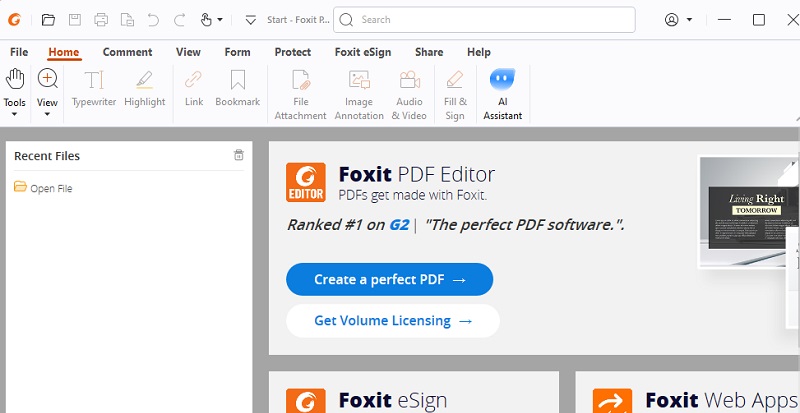
Task: Click the G2 ranking link text
Action: point(399,225)
